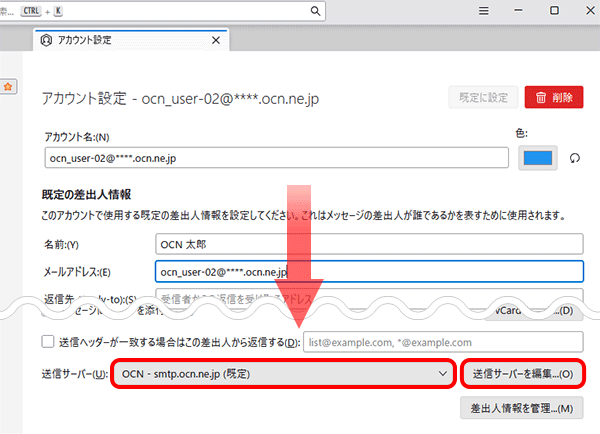Click the 名前 field containing OCN 太郎

click(368, 244)
